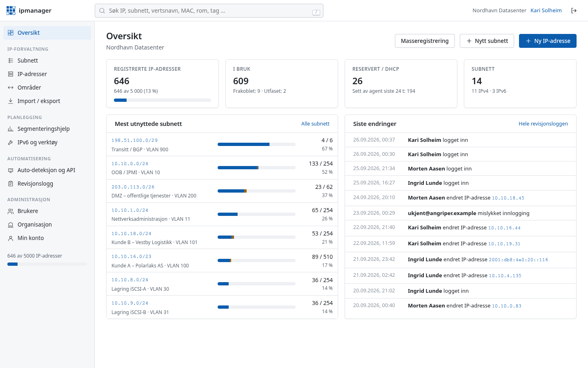The image size is (588, 368).
Task: Click the IP-adresser icon in the sidebar
Action: tap(11, 74)
